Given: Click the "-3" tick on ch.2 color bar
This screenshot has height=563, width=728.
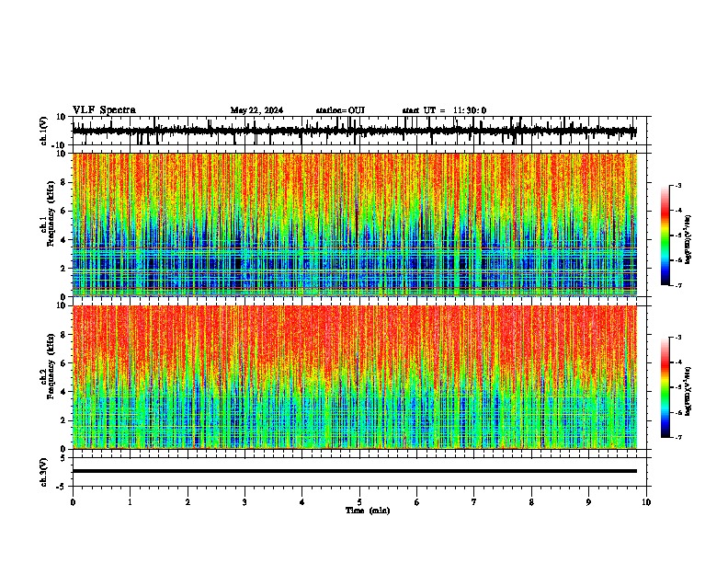Looking at the screenshot, I should (x=677, y=338).
